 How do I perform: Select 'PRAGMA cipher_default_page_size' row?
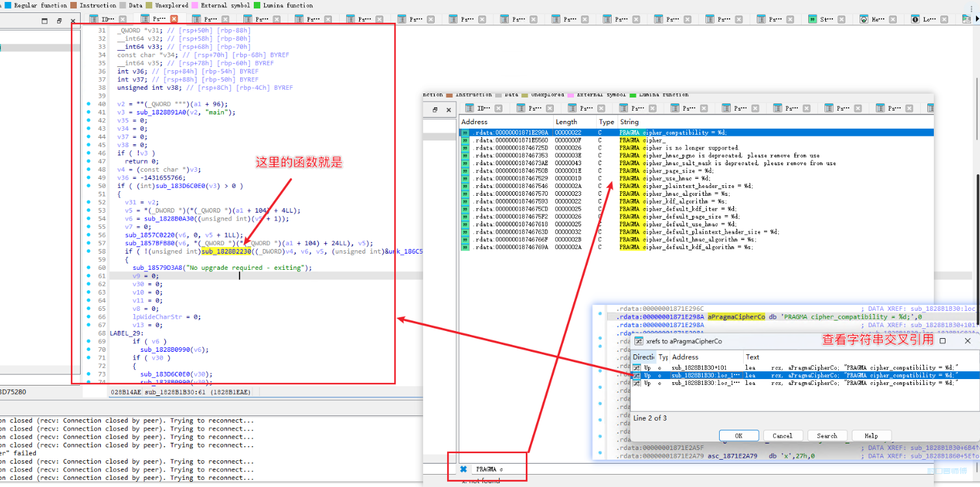[696, 217]
